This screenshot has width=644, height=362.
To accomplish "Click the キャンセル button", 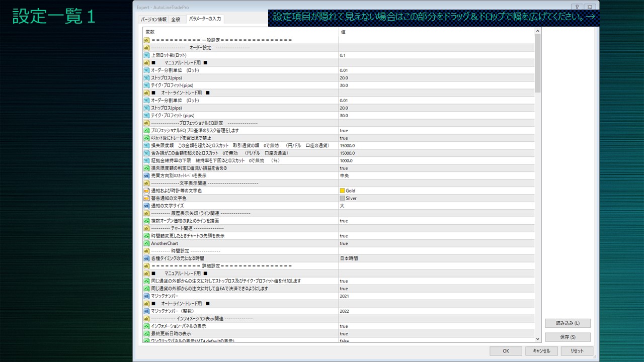I will [x=541, y=351].
